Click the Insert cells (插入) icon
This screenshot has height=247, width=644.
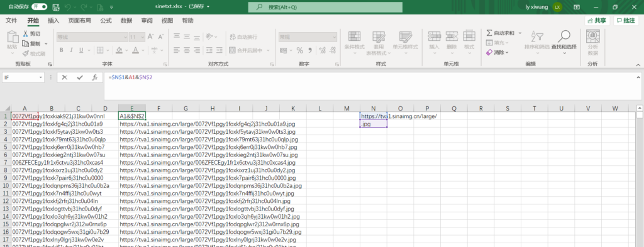coord(434,36)
